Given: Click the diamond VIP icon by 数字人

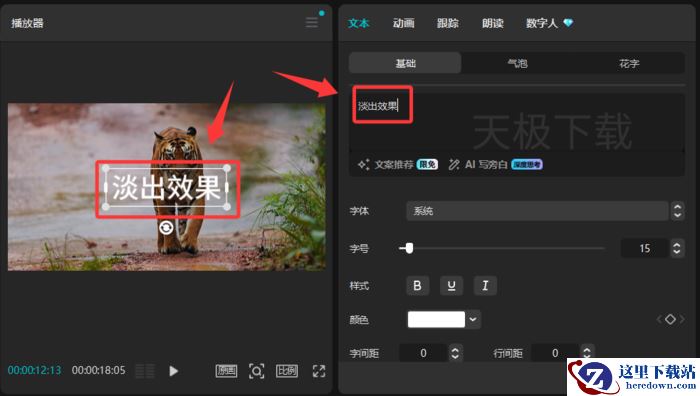Looking at the screenshot, I should 568,23.
